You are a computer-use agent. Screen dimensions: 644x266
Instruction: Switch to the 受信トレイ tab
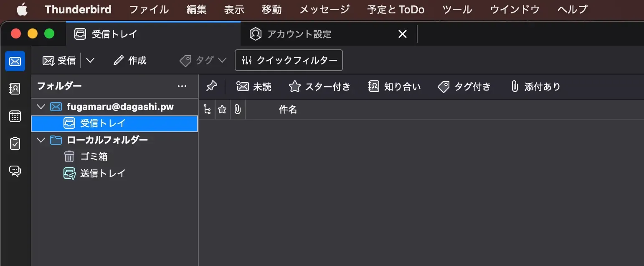153,34
